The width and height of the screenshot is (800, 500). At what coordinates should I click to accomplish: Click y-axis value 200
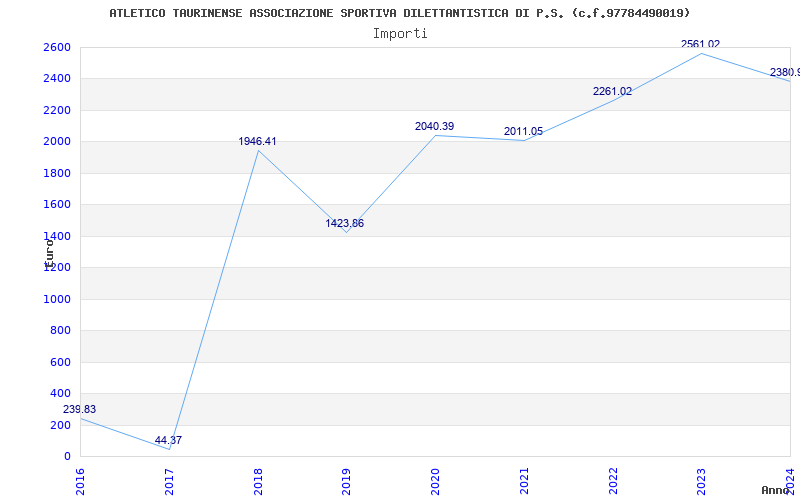61,425
